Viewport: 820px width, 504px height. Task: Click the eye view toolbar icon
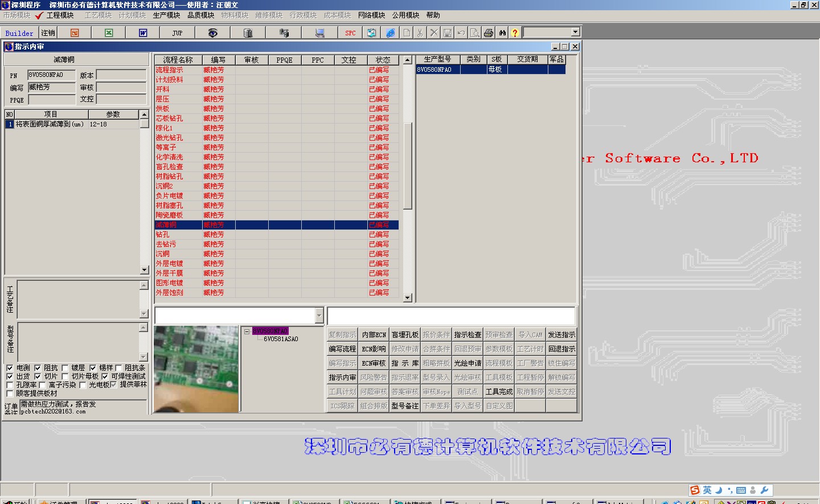(212, 33)
